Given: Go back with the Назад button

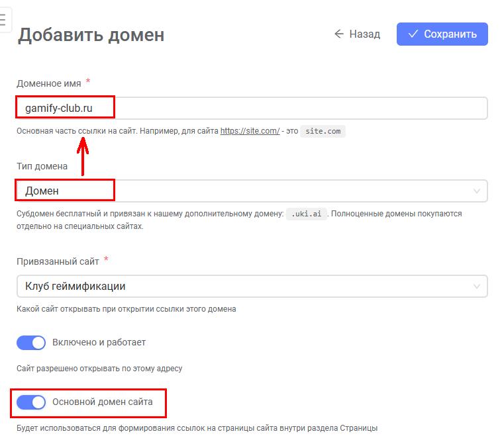Looking at the screenshot, I should [x=357, y=34].
